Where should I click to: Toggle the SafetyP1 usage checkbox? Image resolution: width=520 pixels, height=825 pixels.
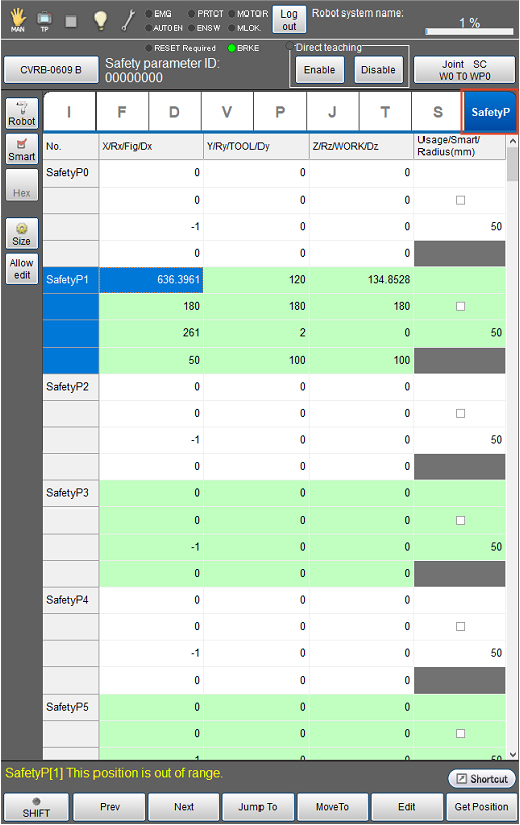pos(461,306)
